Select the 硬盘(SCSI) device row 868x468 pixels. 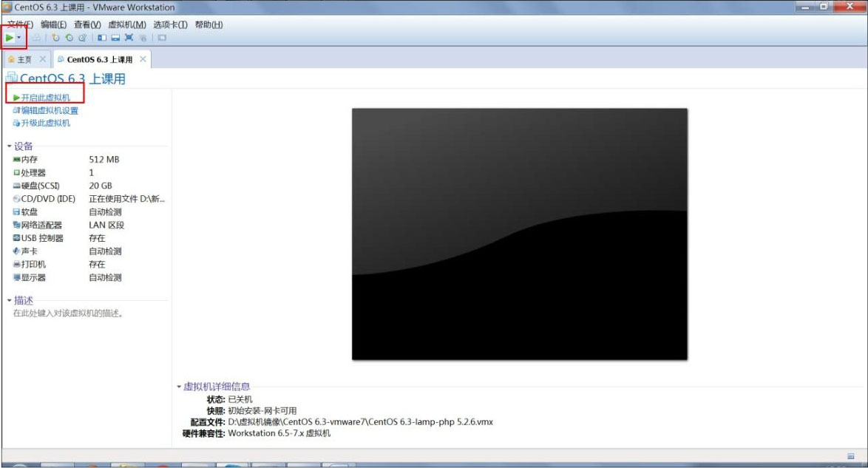[x=89, y=186]
